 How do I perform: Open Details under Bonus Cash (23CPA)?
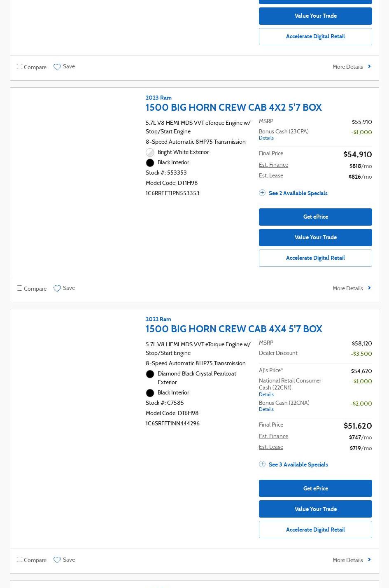tap(266, 138)
